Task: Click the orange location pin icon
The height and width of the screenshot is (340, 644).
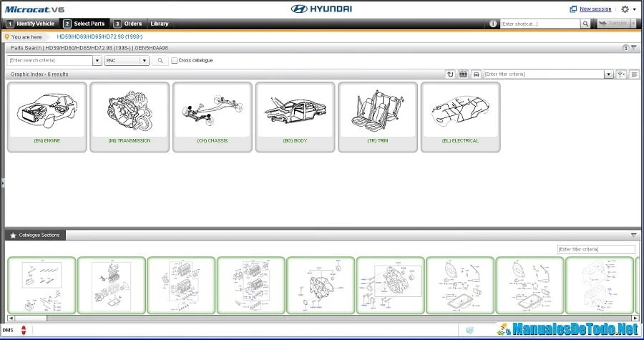Action: click(6, 37)
